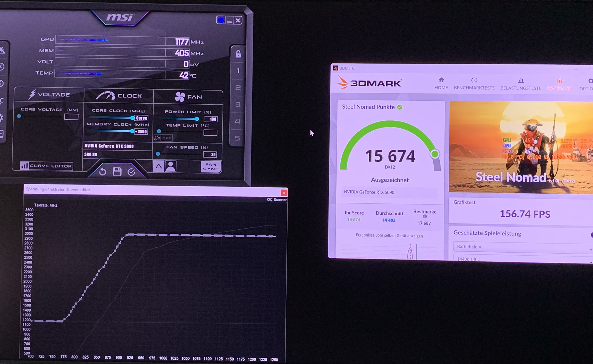Select user-defined fan profile person icon
Image resolution: width=593 pixels, height=364 pixels.
tap(171, 166)
